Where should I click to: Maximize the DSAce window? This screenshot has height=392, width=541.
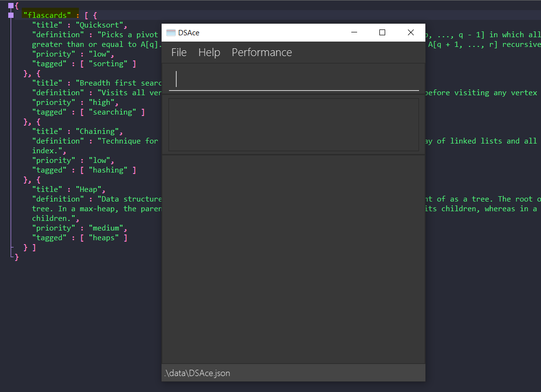pyautogui.click(x=382, y=32)
